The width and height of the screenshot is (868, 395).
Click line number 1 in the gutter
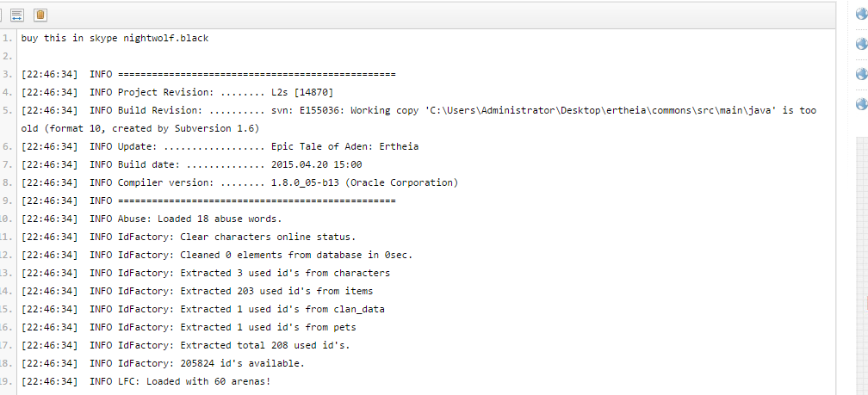pyautogui.click(x=7, y=38)
